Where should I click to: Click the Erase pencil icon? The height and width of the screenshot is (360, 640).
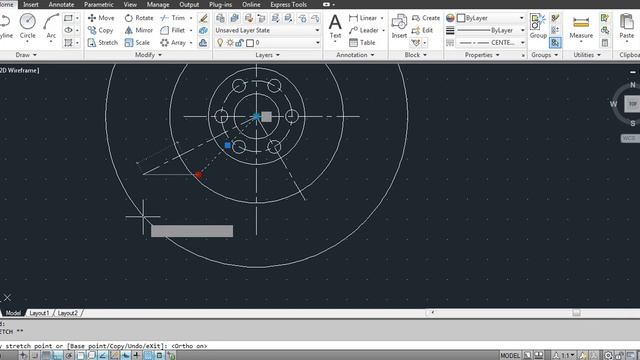(203, 18)
